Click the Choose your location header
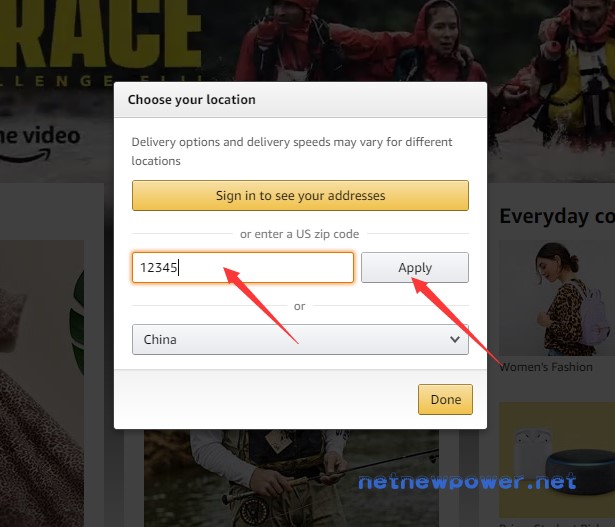This screenshot has height=527, width=615. pos(192,100)
